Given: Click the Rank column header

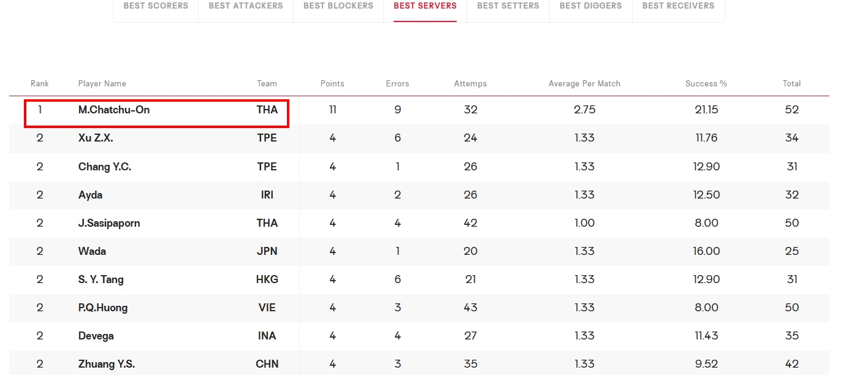Looking at the screenshot, I should click(40, 83).
